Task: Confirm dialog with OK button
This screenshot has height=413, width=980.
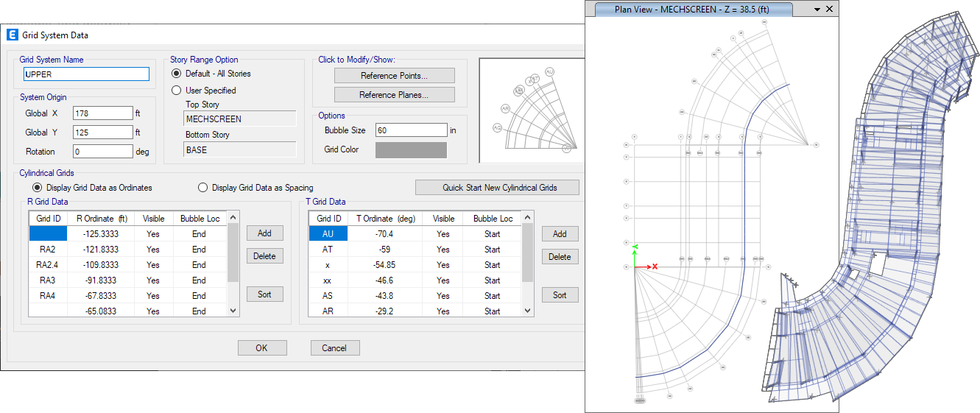Action: [x=261, y=348]
